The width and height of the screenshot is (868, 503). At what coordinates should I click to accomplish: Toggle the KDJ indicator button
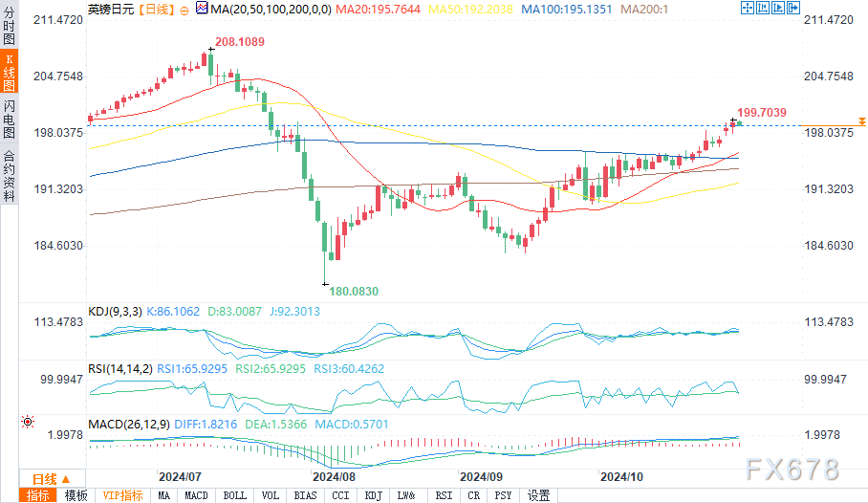pos(373,495)
